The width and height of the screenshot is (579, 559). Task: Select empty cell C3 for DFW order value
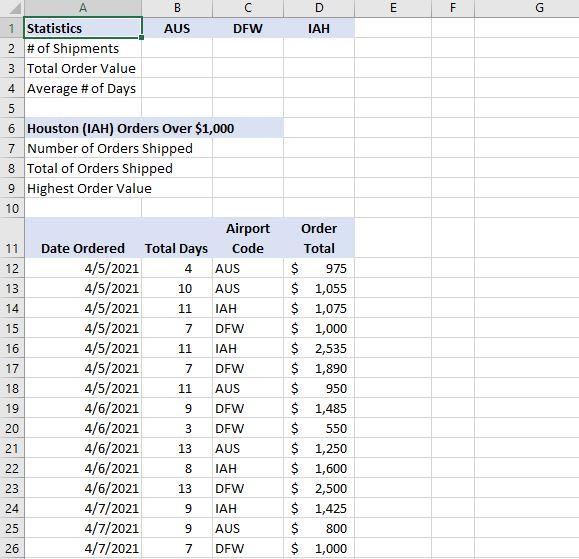248,68
